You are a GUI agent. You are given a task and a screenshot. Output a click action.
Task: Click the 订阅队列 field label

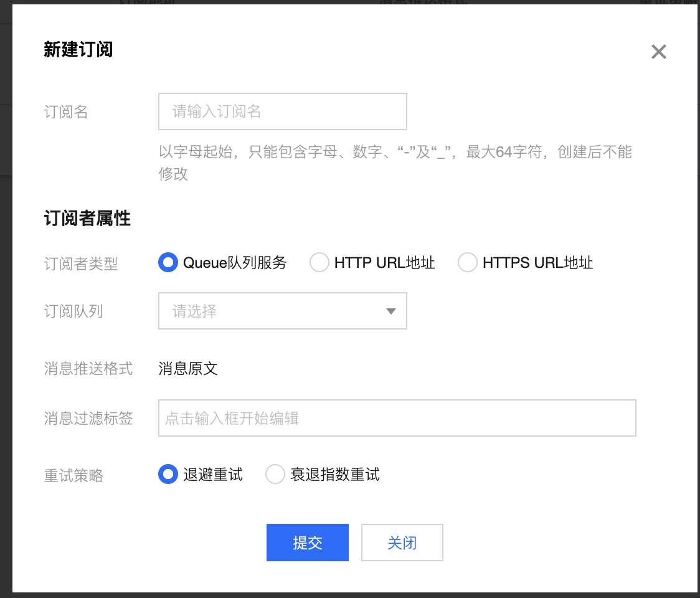73,311
